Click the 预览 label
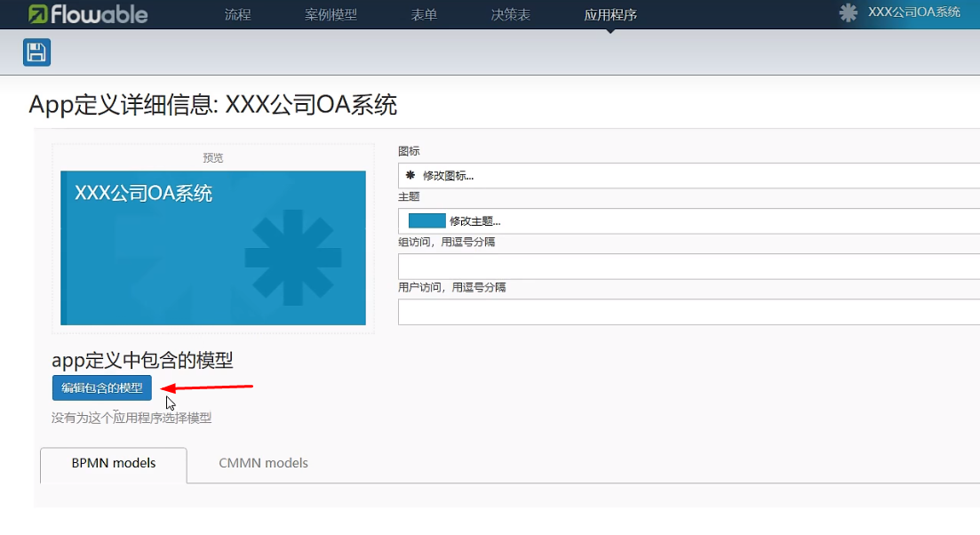Screen dimensions: 980x535 (x=213, y=157)
